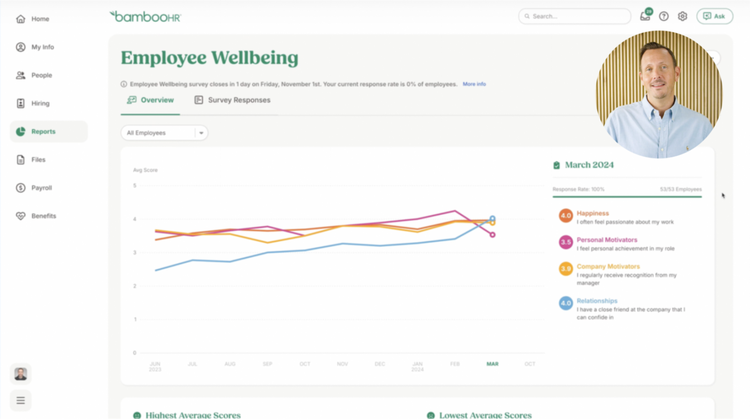Switch to the Survey Responses tab
This screenshot has width=750, height=419.
coord(232,100)
